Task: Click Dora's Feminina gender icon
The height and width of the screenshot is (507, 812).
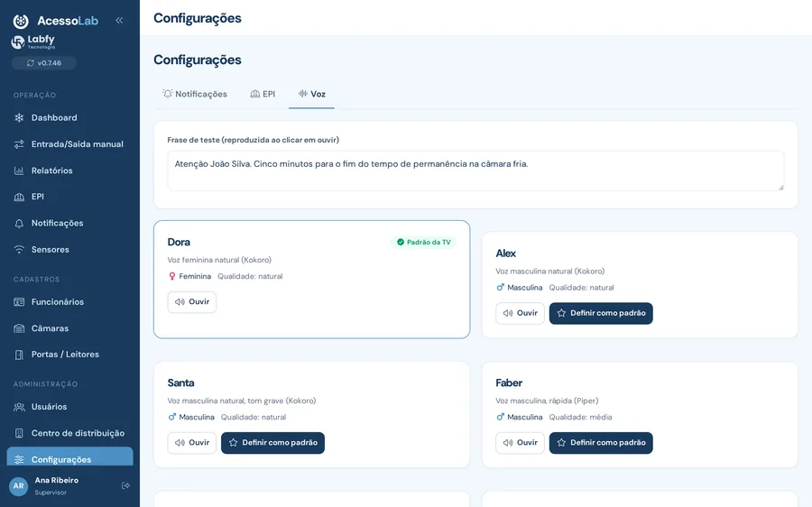Action: tap(172, 277)
